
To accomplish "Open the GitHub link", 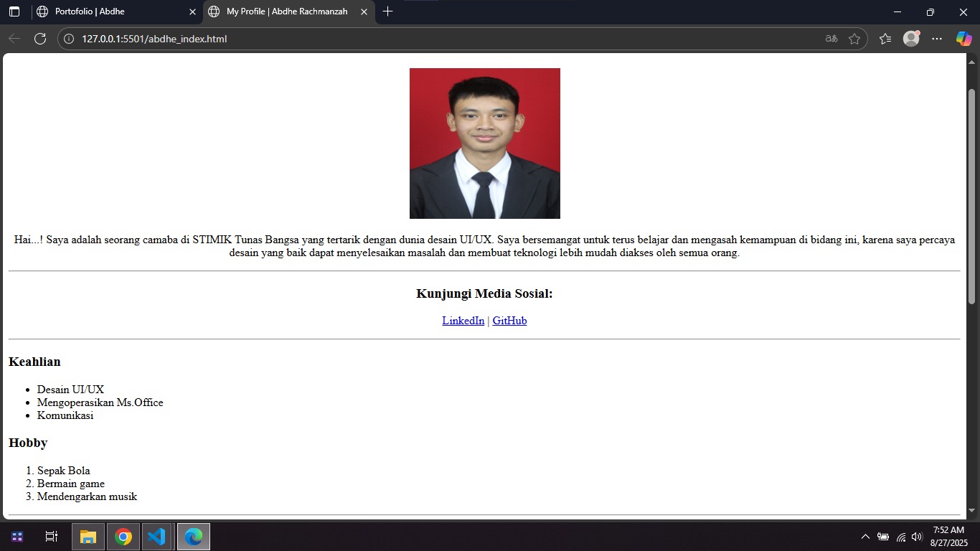I will (x=509, y=321).
